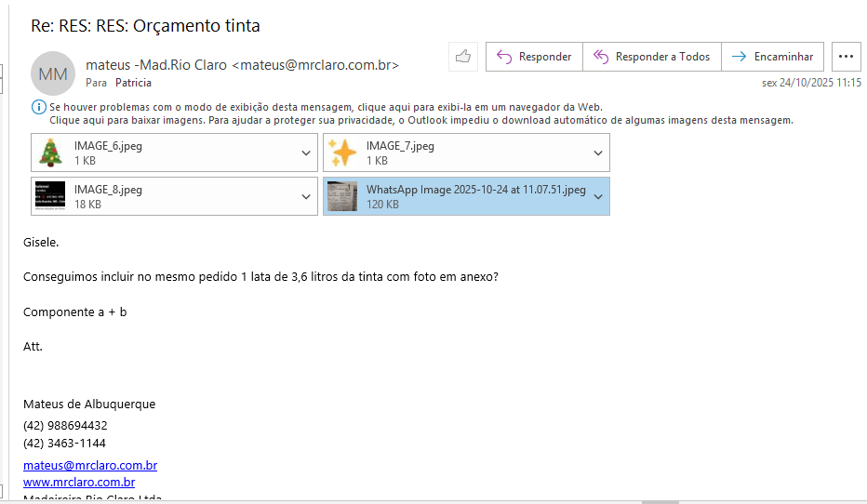This screenshot has height=504, width=867.
Task: Expand dropdown for WhatsApp Image attachment
Action: pos(598,197)
